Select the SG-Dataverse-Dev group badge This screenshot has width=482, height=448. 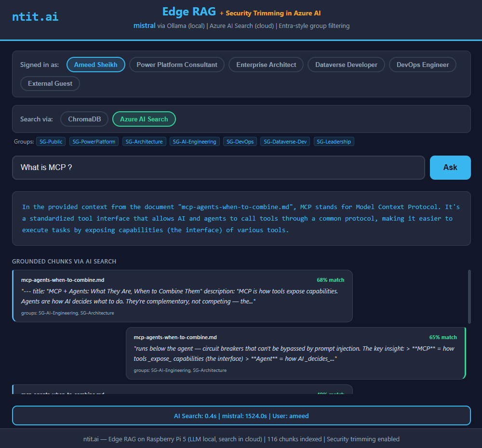point(285,142)
